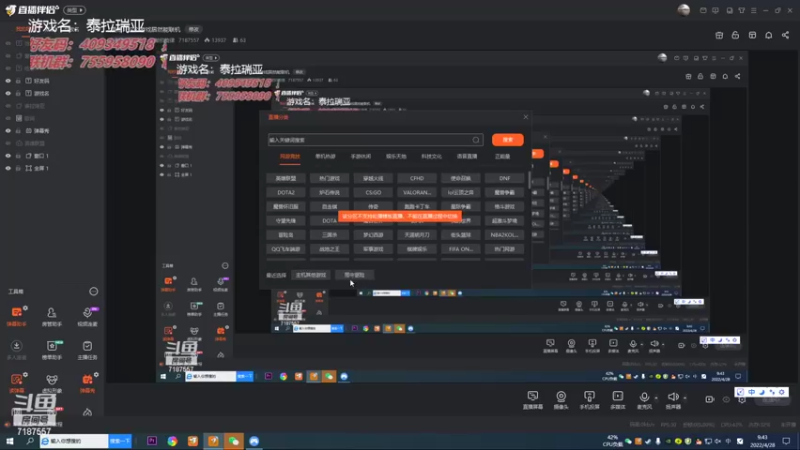
Task: Toggle visibility of the 游戏名 source
Action: pyautogui.click(x=8, y=93)
